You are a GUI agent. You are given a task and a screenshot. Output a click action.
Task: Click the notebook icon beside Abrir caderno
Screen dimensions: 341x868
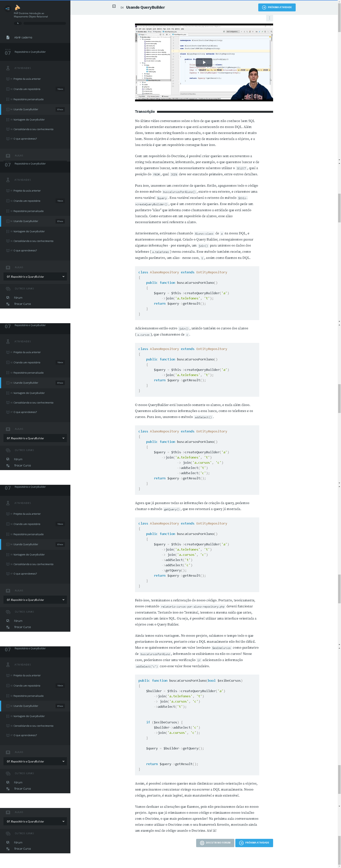click(8, 37)
